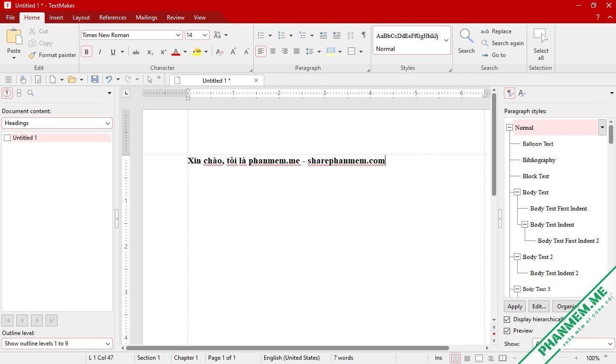Toggle Italic formatting button
616x364 pixels.
(100, 52)
